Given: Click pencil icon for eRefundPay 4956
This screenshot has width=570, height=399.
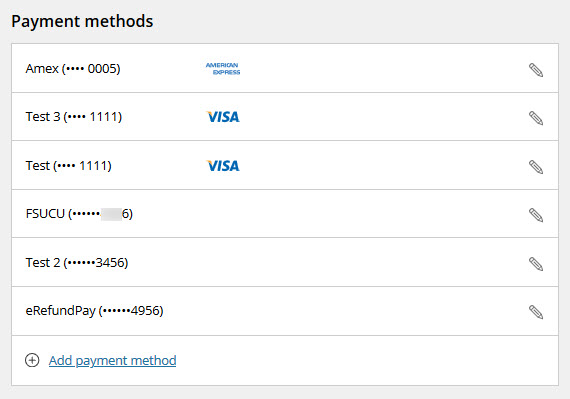Looking at the screenshot, I should pyautogui.click(x=536, y=312).
